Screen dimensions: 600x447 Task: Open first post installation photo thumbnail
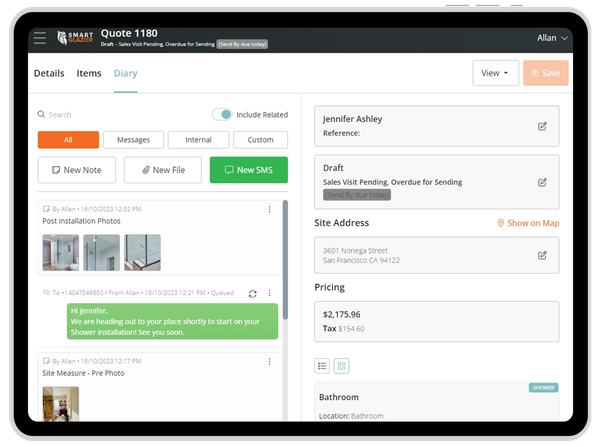click(x=61, y=253)
